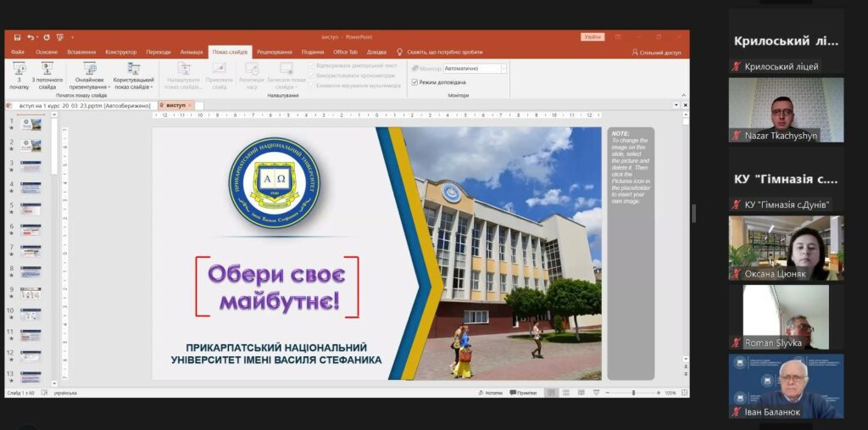Switch to Reading view icon
The image size is (868, 430).
click(x=581, y=393)
